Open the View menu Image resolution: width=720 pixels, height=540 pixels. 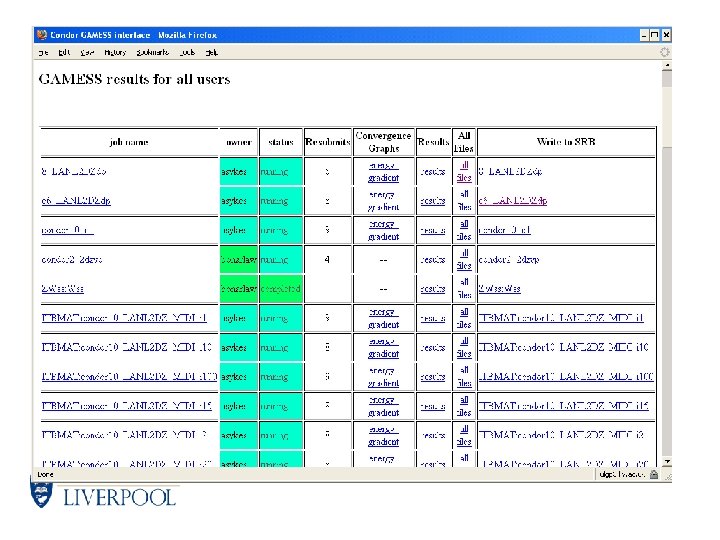pyautogui.click(x=87, y=52)
